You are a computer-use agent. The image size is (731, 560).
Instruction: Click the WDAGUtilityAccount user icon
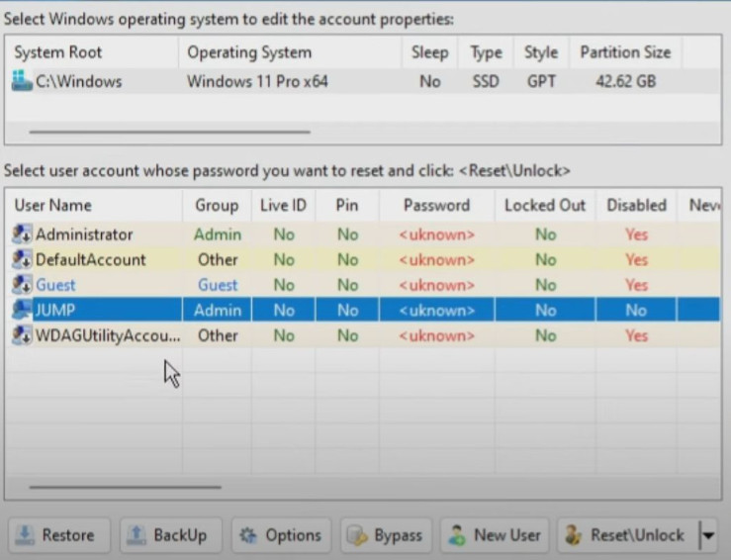(x=22, y=335)
